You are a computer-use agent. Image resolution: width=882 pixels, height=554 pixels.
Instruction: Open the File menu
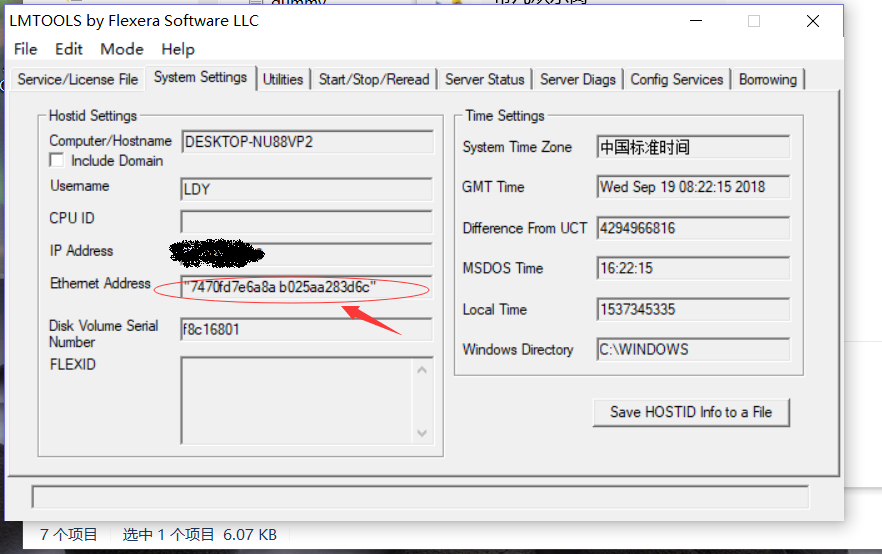(25, 49)
